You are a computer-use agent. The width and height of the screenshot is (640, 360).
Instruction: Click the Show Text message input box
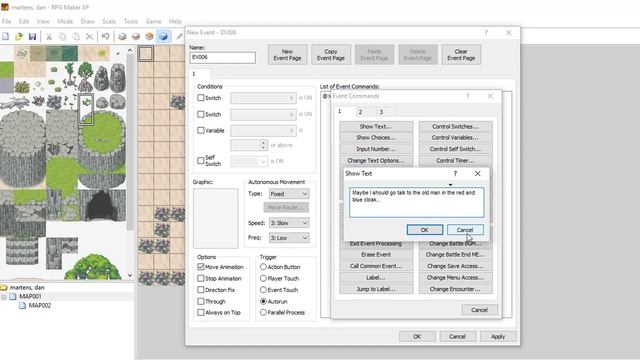[417, 202]
